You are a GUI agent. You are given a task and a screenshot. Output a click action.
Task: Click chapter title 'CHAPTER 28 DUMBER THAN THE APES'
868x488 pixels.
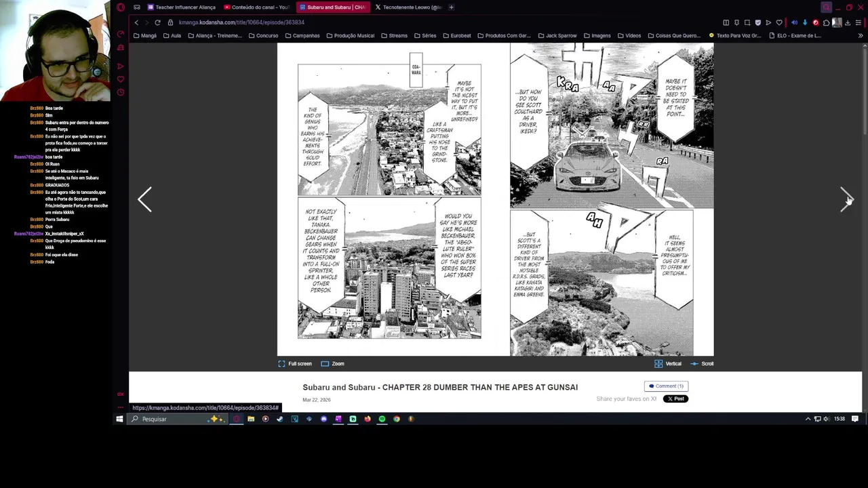(x=480, y=387)
